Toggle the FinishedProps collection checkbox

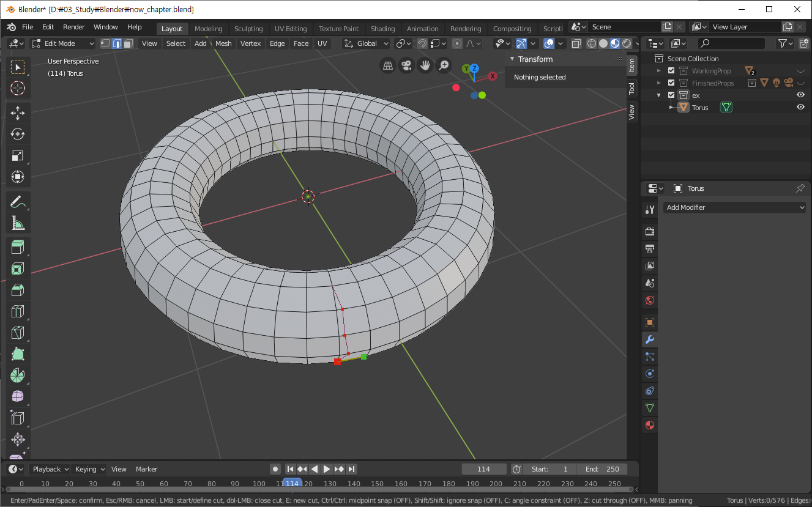coord(671,83)
